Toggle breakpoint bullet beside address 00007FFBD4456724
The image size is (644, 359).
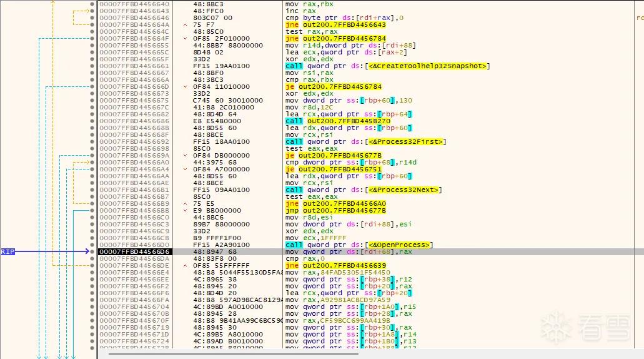pyautogui.click(x=92, y=341)
